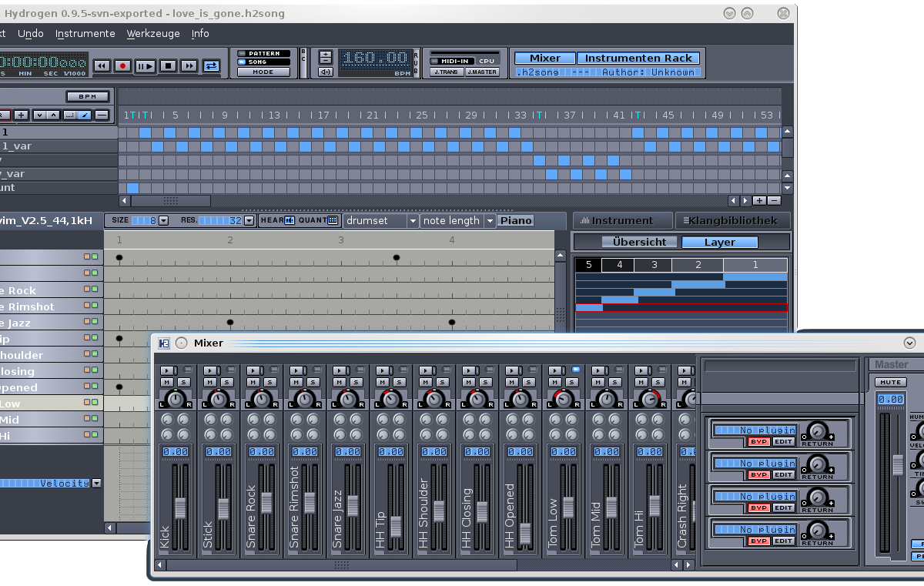Image resolution: width=924 pixels, height=586 pixels.
Task: Mute the Kick mixer channel
Action: (x=166, y=382)
